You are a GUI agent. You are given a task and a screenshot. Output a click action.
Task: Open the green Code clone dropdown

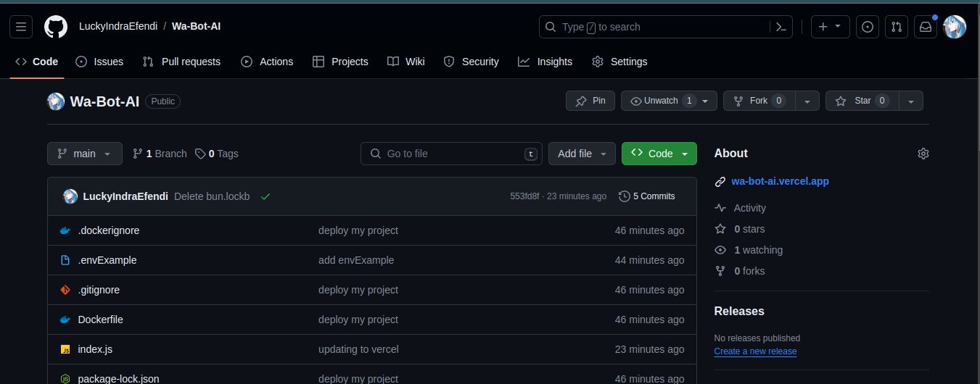(x=659, y=154)
